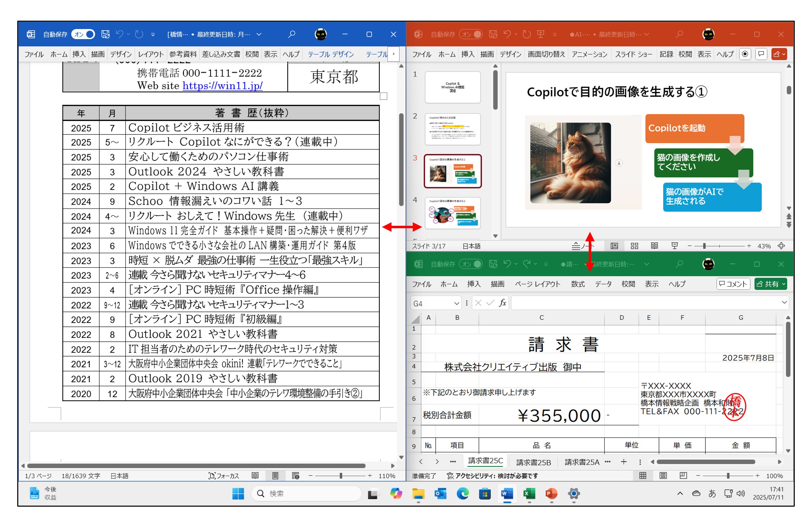Click PowerPoint reading view icon
Image resolution: width=812 pixels, height=527 pixels.
click(654, 246)
